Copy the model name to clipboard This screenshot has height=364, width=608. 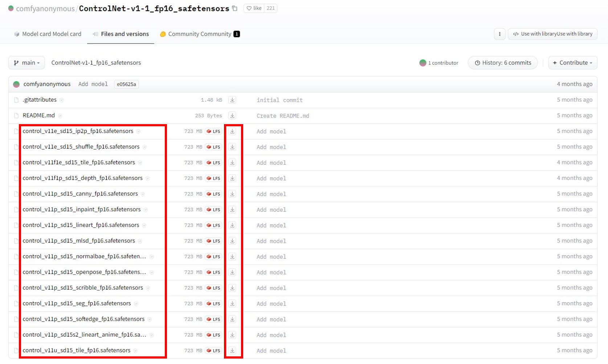[x=235, y=8]
